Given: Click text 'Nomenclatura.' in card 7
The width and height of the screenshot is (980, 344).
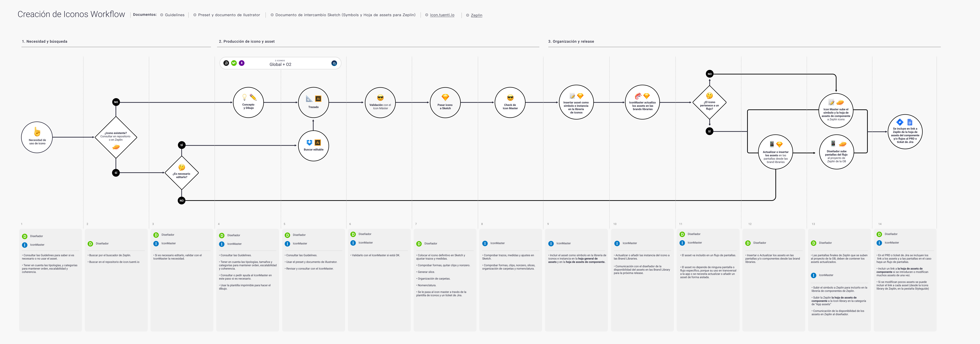Looking at the screenshot, I should [x=427, y=285].
